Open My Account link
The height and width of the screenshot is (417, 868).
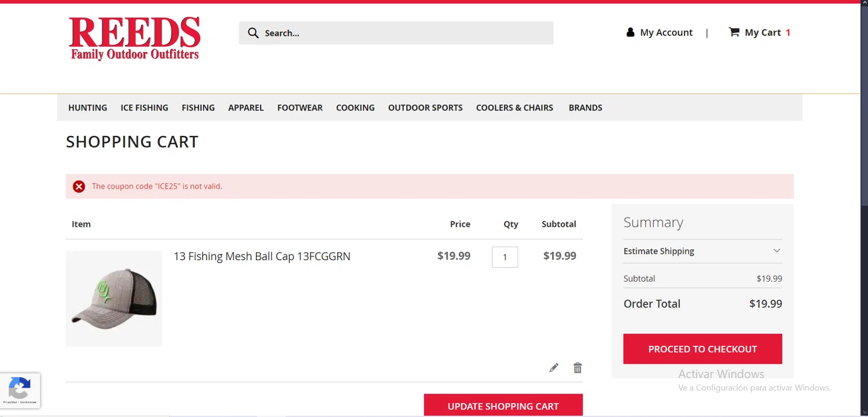point(666,32)
